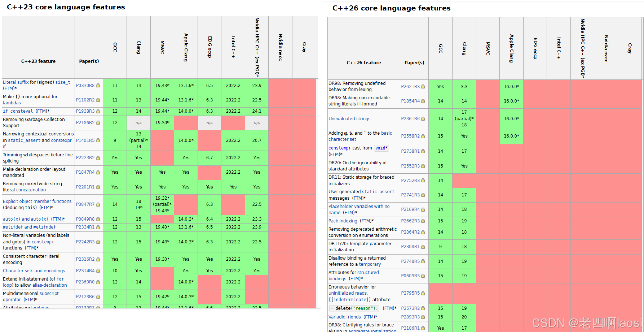
Task: Follow the P0849R8 paper link
Action: (85, 219)
